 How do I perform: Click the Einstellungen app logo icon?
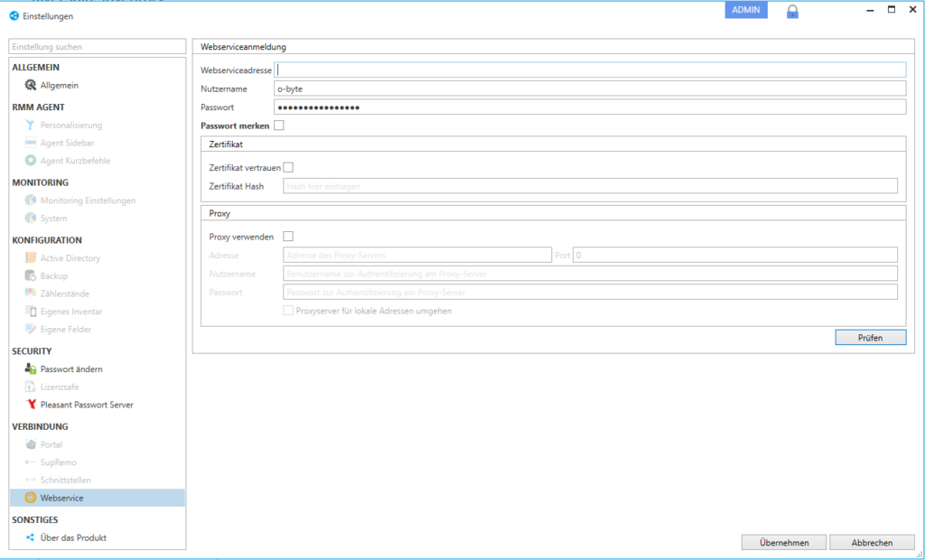point(14,15)
